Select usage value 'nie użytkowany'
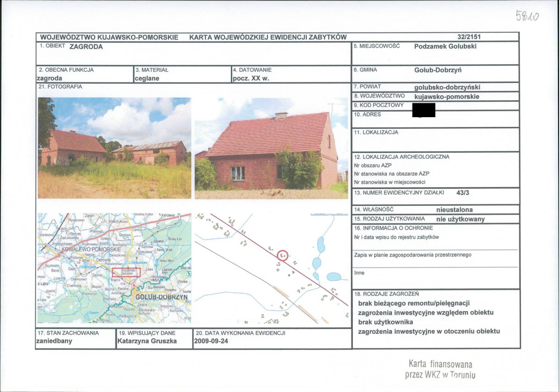559x392 pixels. pos(460,219)
